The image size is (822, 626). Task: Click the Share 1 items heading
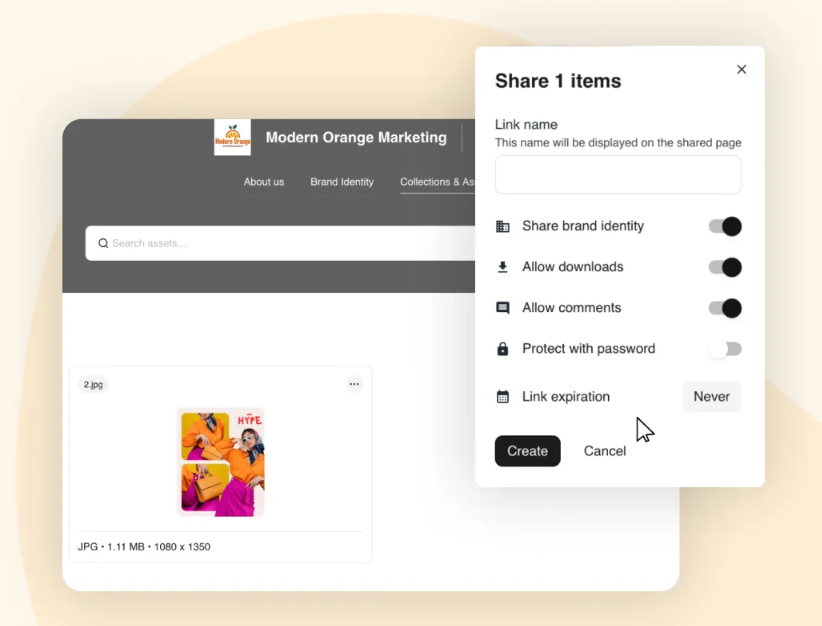click(558, 81)
